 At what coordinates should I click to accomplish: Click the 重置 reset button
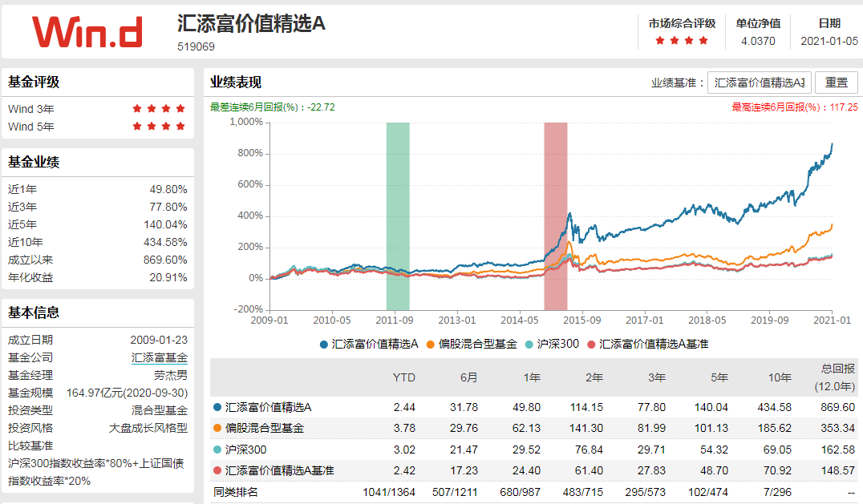(837, 82)
